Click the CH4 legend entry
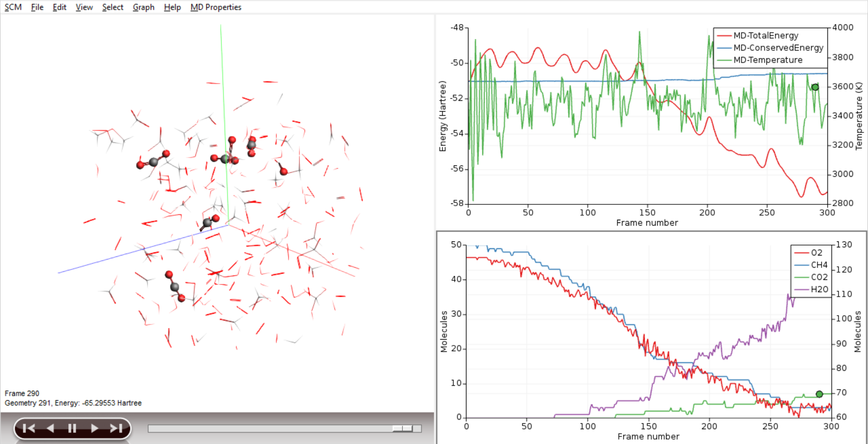 pos(811,265)
